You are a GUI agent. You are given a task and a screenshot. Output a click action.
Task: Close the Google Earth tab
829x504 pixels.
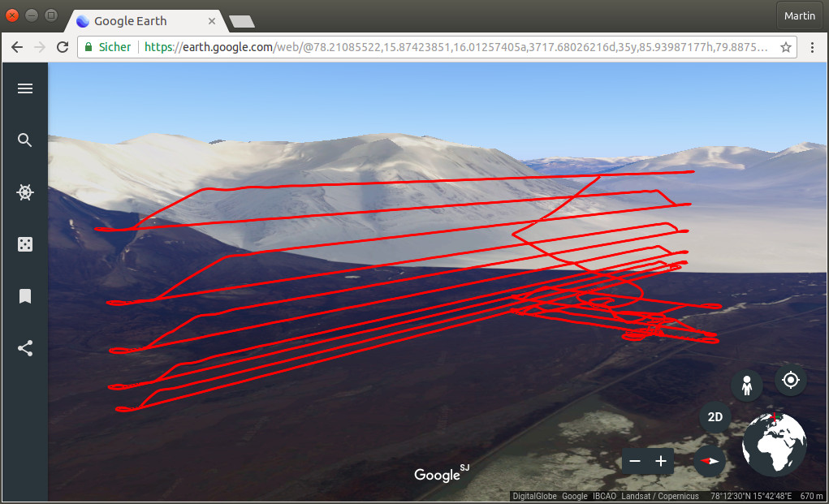(x=211, y=21)
